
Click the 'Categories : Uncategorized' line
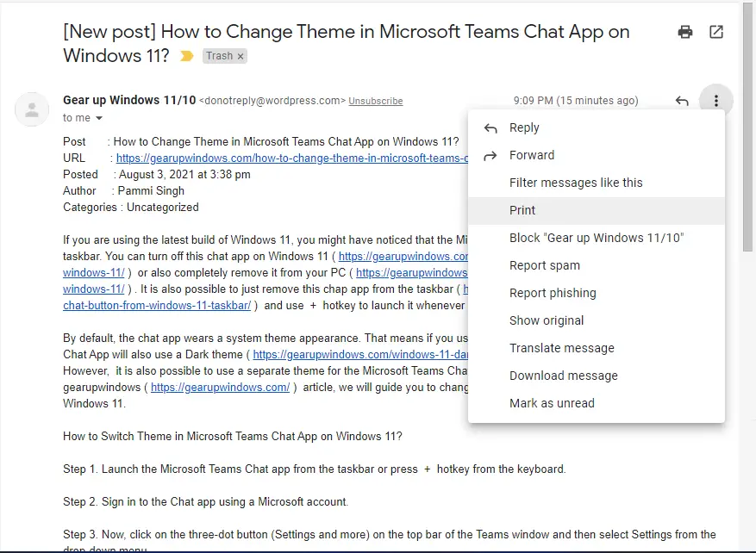(131, 207)
